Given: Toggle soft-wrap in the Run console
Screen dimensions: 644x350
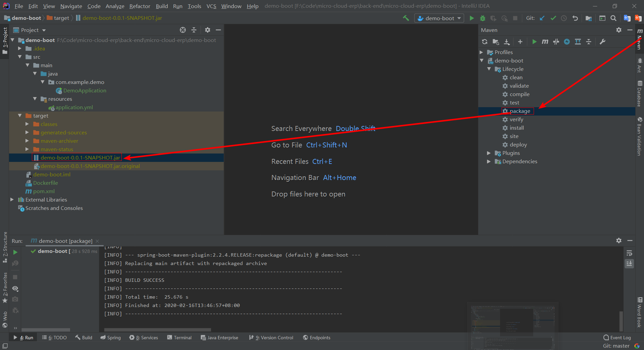Looking at the screenshot, I should pyautogui.click(x=629, y=253).
